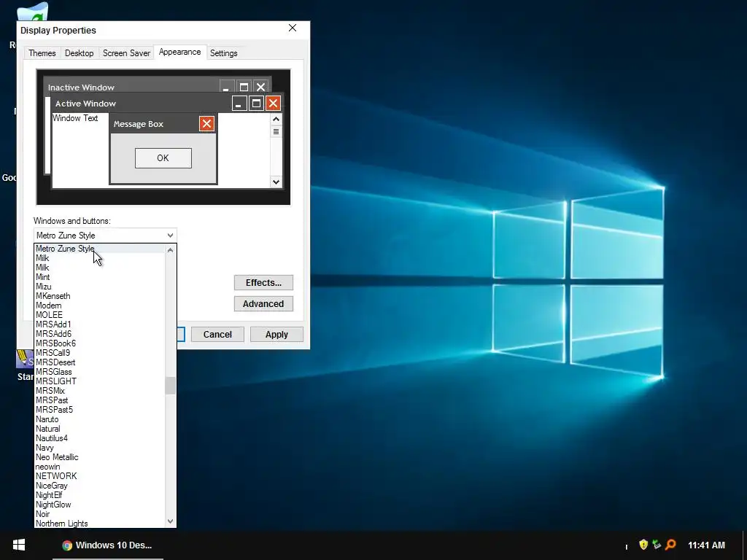Pick MKenseth in the dropdown list
This screenshot has height=560, width=747.
point(99,296)
